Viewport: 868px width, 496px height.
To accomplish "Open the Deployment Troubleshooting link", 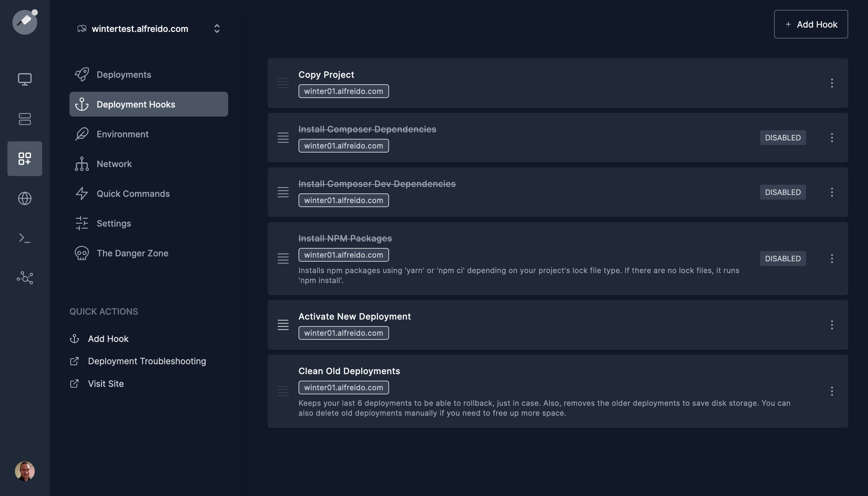I will click(147, 361).
